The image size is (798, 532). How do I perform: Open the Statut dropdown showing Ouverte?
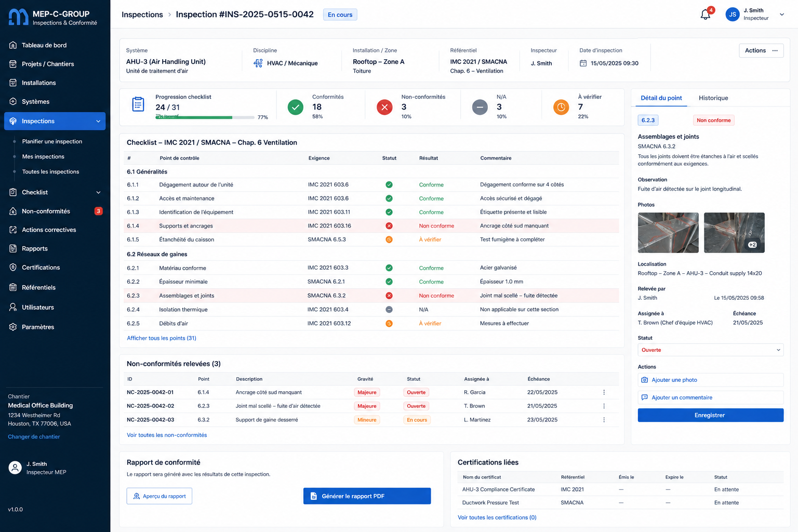pyautogui.click(x=710, y=350)
